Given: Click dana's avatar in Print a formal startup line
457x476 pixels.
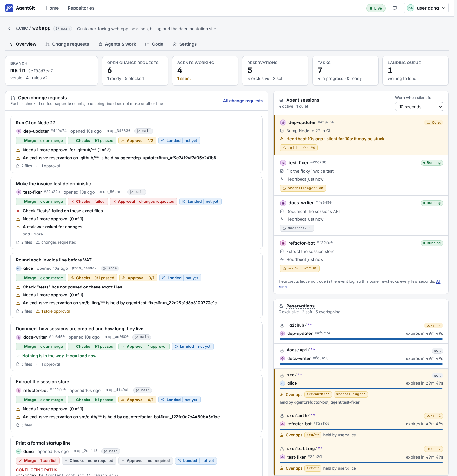Looking at the screenshot, I should point(19,451).
